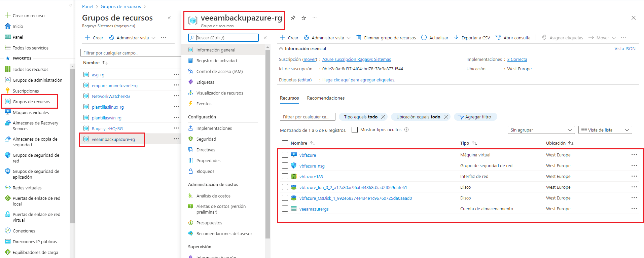644x258 pixels.
Task: Open overflow ellipsis in Grupos de recursos toolbar
Action: point(164,38)
